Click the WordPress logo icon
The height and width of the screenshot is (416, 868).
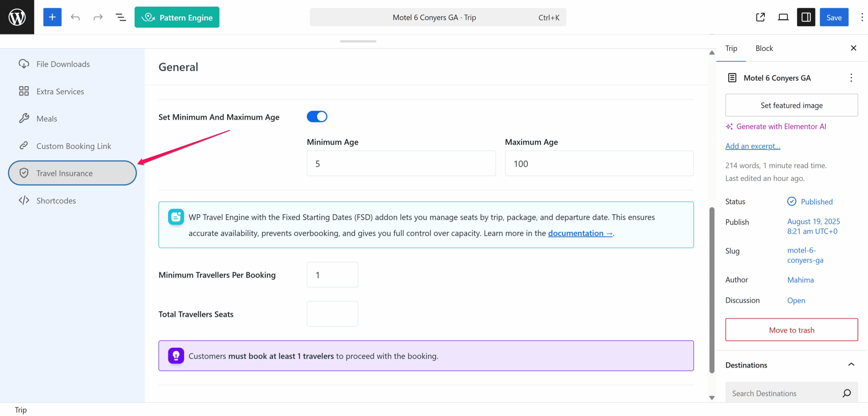[17, 17]
